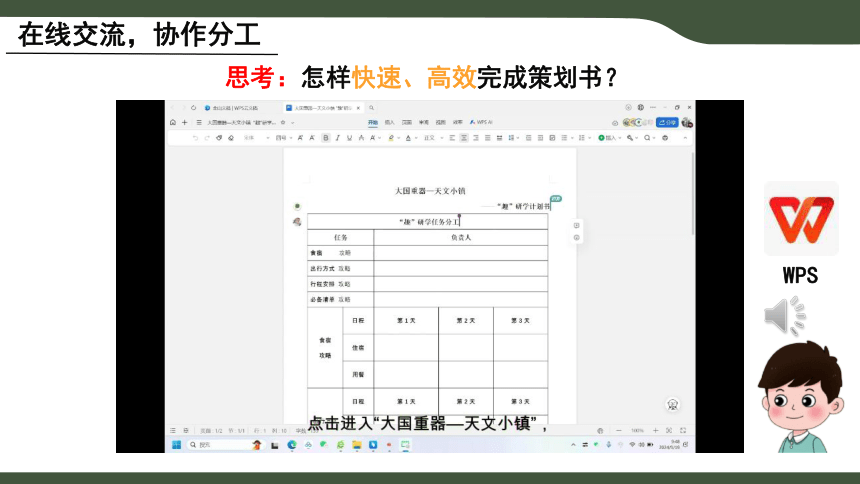Collapse the toolbar with chevron up
This screenshot has height=484, width=860.
coord(685,138)
